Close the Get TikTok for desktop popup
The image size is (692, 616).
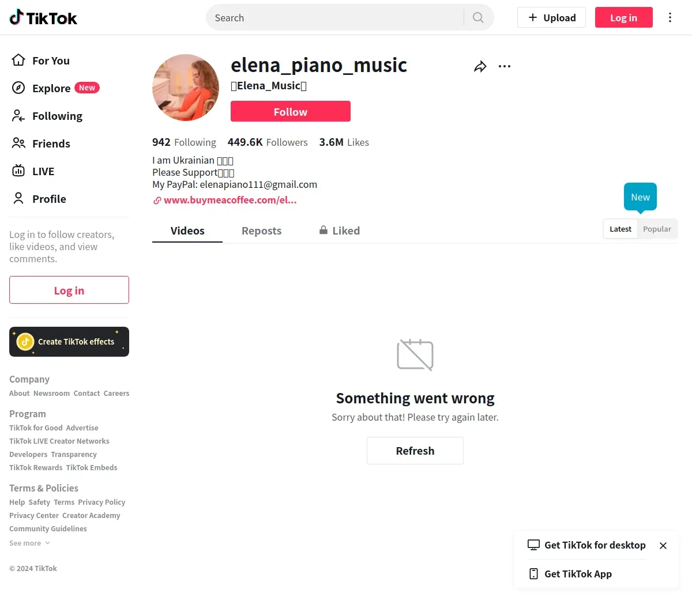click(x=663, y=546)
